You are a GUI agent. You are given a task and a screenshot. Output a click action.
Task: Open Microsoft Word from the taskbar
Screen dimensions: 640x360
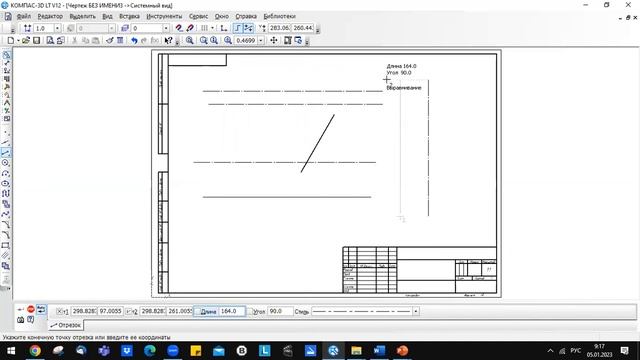pos(379,351)
